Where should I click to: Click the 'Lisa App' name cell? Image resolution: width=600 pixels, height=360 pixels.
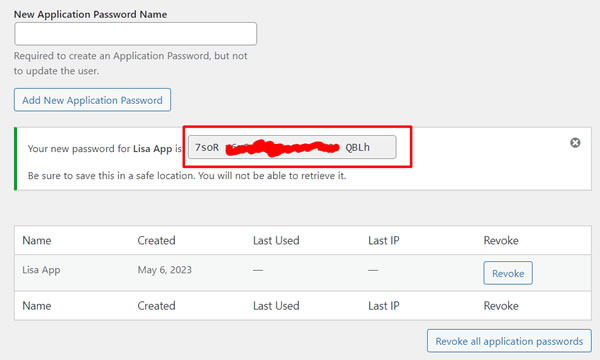click(x=41, y=270)
